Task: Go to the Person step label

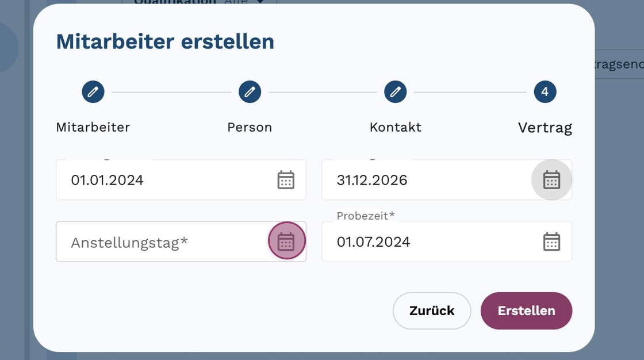Action: [x=250, y=127]
